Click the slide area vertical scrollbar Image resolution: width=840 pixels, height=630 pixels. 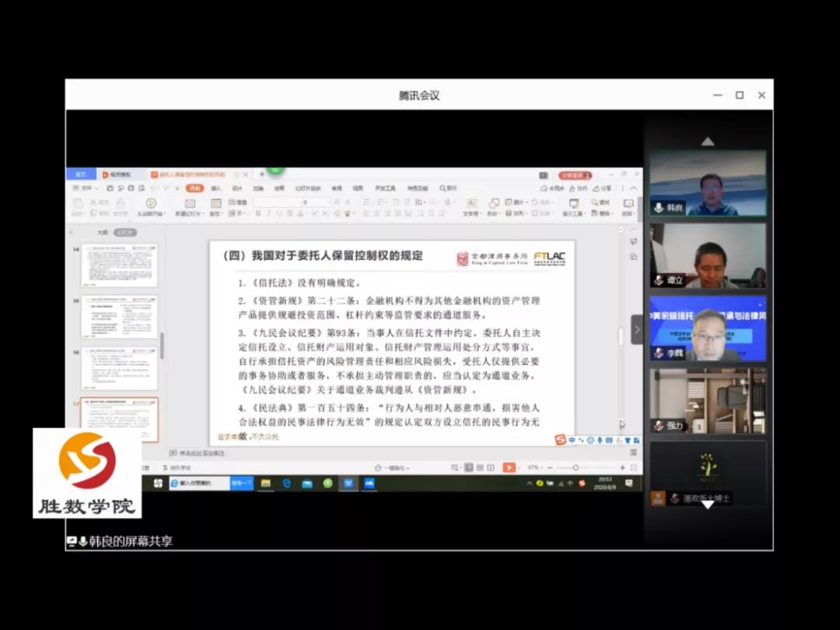click(621, 337)
